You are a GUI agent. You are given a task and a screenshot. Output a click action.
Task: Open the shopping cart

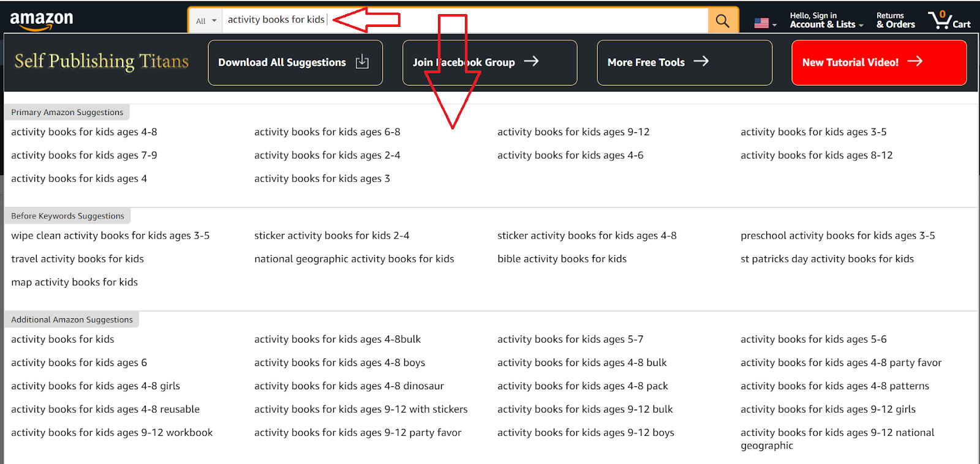949,20
